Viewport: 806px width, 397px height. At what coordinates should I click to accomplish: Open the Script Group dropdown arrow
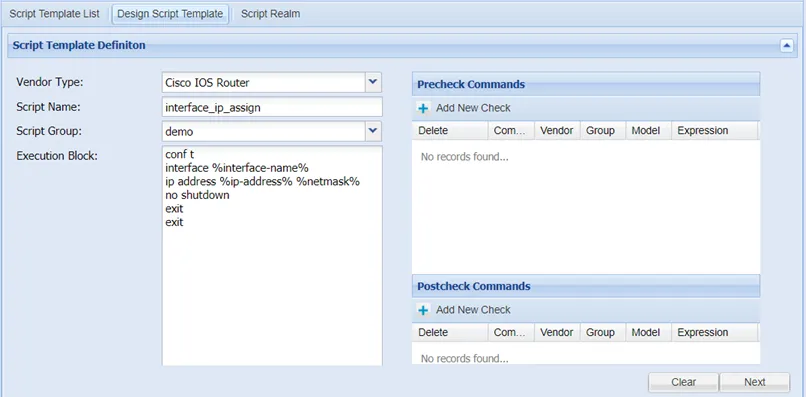coord(373,132)
